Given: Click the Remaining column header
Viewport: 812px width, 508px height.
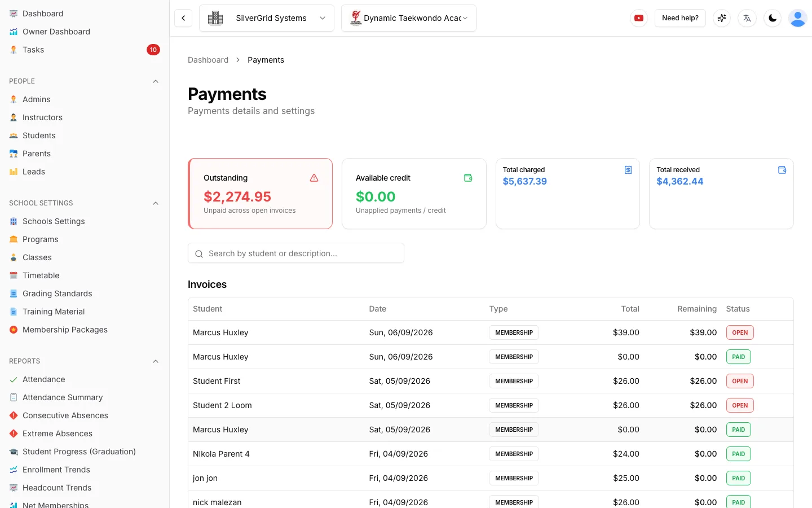Looking at the screenshot, I should (x=697, y=309).
